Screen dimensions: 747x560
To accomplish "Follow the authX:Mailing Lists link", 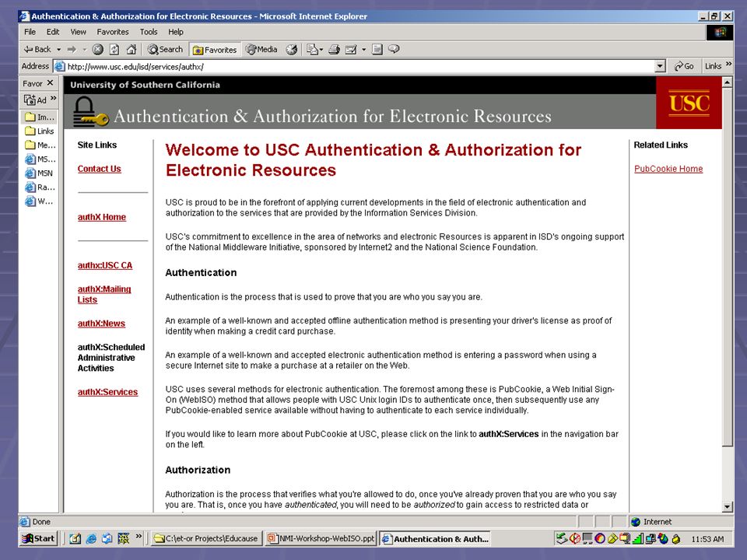I will 103,294.
